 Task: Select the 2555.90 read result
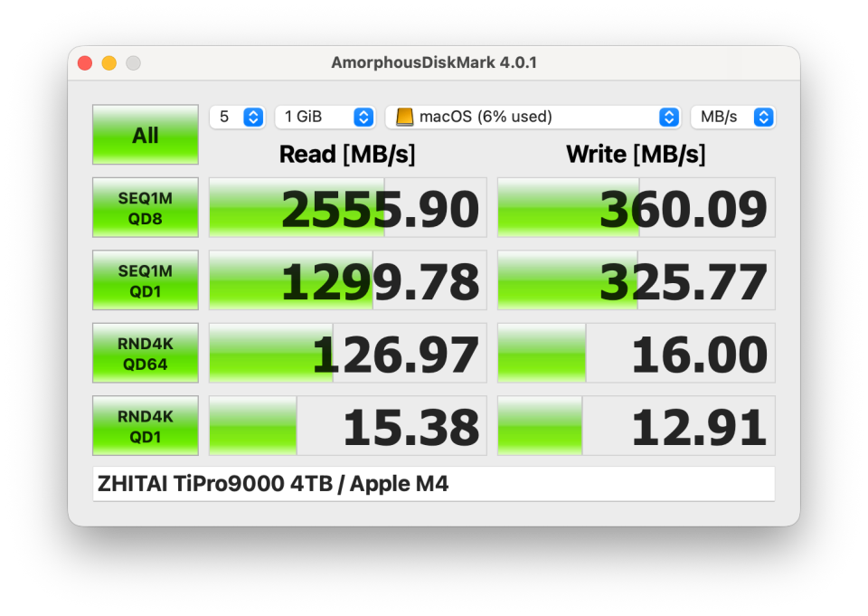[x=347, y=208]
